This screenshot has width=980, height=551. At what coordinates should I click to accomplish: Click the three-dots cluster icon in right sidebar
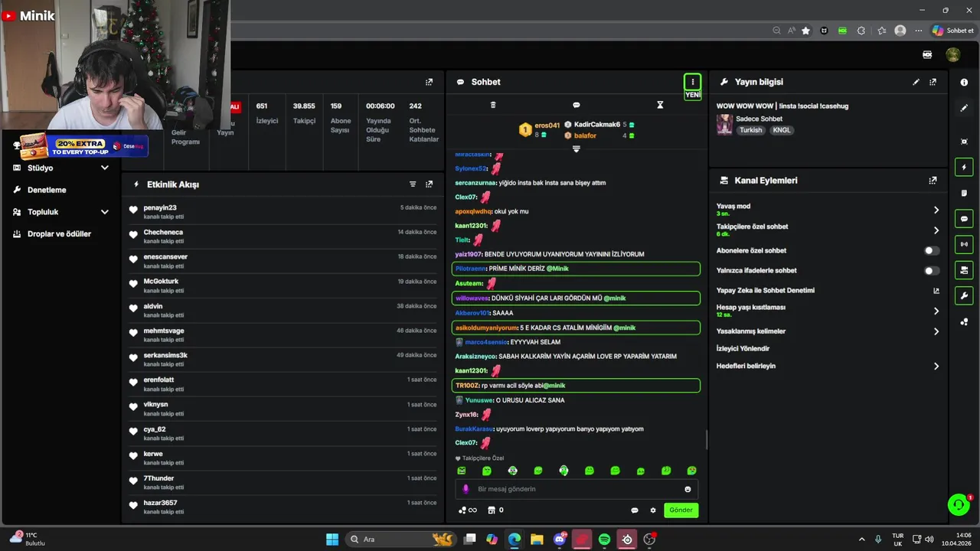964,322
